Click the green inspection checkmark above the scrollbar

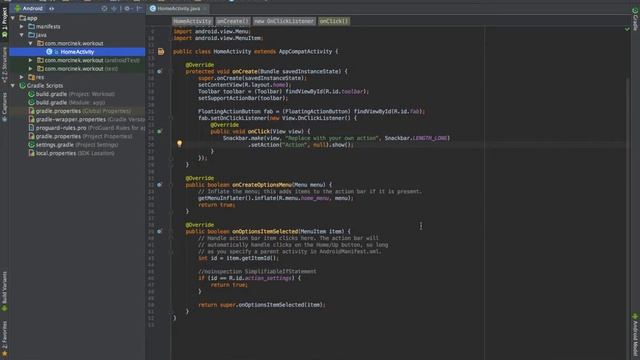coord(627,29)
